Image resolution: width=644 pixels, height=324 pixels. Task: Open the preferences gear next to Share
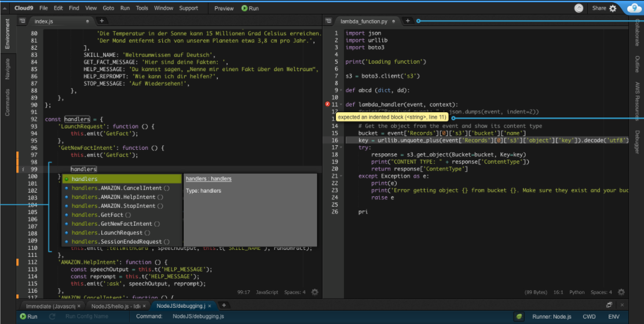pyautogui.click(x=612, y=8)
